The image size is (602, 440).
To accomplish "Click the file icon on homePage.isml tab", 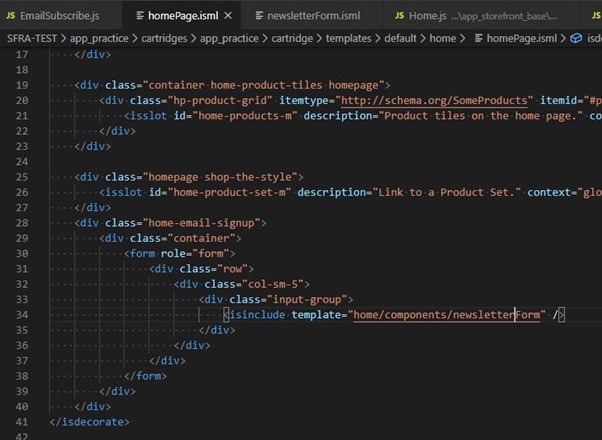I will coord(141,16).
